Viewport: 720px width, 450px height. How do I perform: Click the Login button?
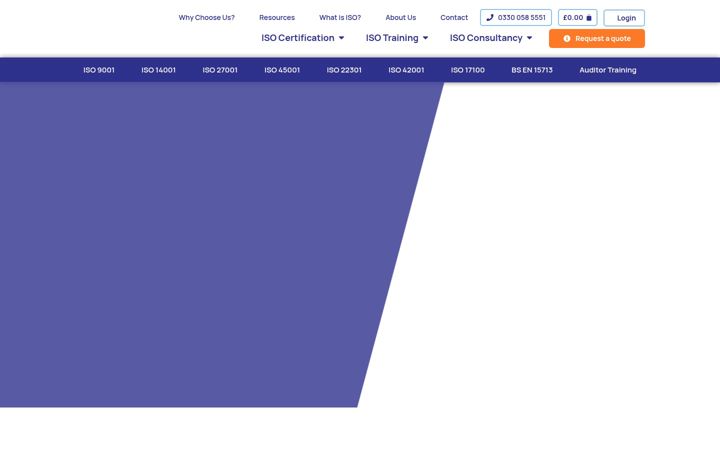(x=624, y=18)
